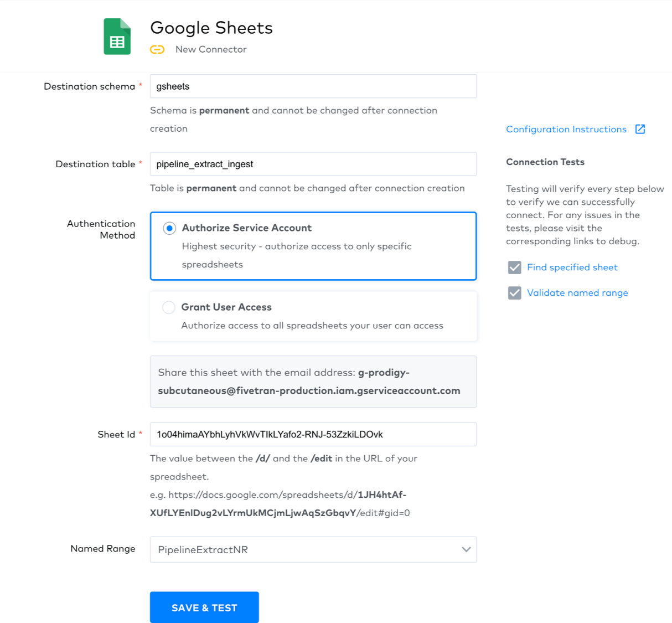Click the Sheet Id input field
The height and width of the screenshot is (623, 672).
pyautogui.click(x=313, y=434)
